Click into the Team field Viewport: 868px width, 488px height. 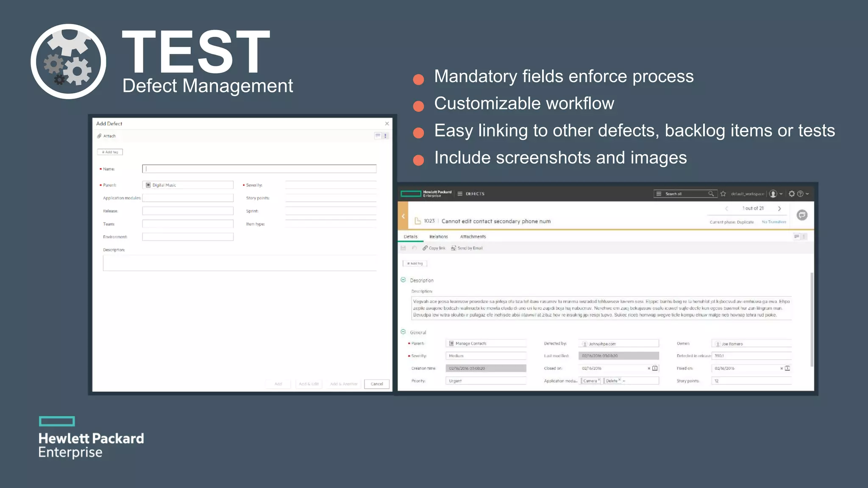(x=188, y=224)
